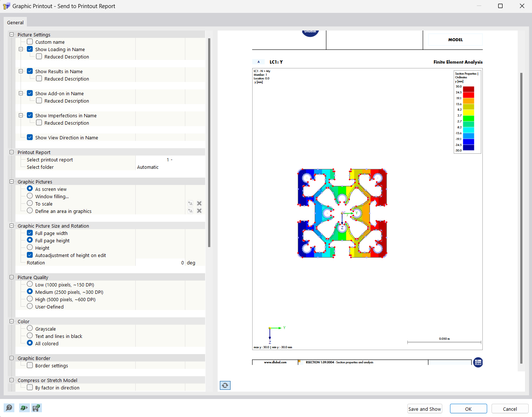This screenshot has width=532, height=417.
Task: Collapse the Color section
Action: (11, 321)
